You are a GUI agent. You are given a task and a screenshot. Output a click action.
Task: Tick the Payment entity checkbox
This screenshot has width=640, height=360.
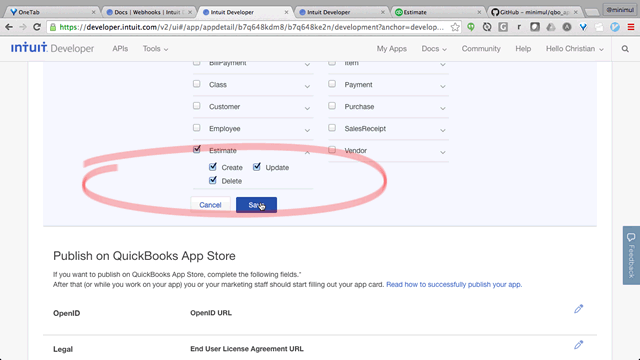point(332,84)
